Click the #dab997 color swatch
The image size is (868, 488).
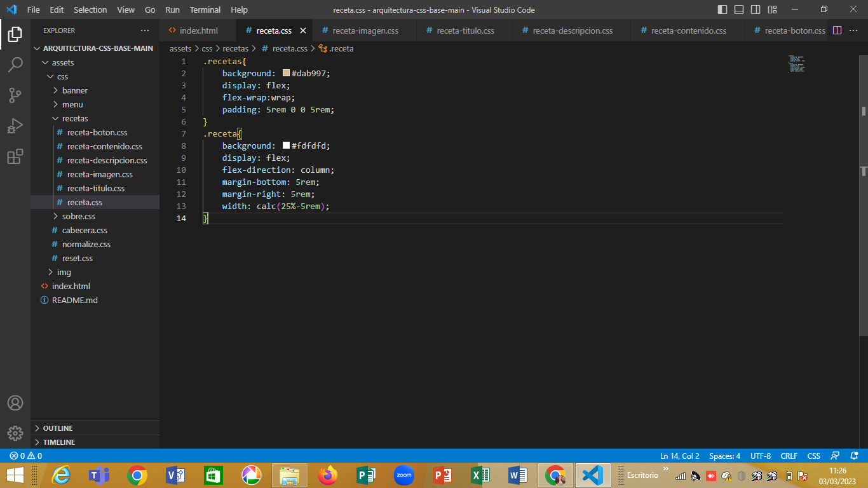286,73
